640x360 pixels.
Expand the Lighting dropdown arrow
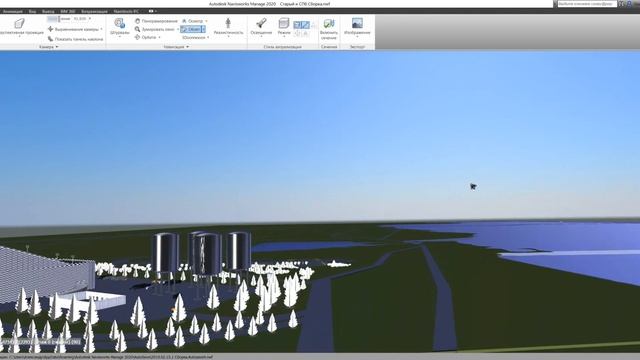[261, 37]
